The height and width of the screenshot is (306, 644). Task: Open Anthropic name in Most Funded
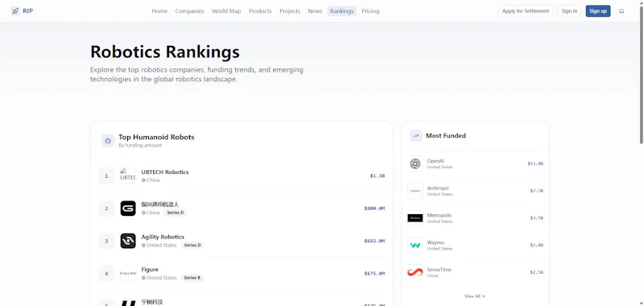click(x=438, y=188)
